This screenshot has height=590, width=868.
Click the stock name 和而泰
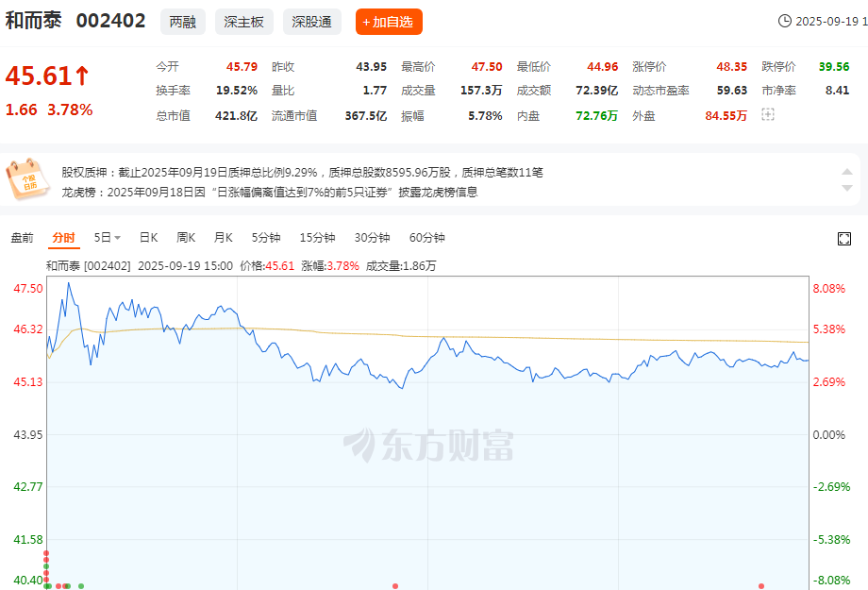(33, 21)
